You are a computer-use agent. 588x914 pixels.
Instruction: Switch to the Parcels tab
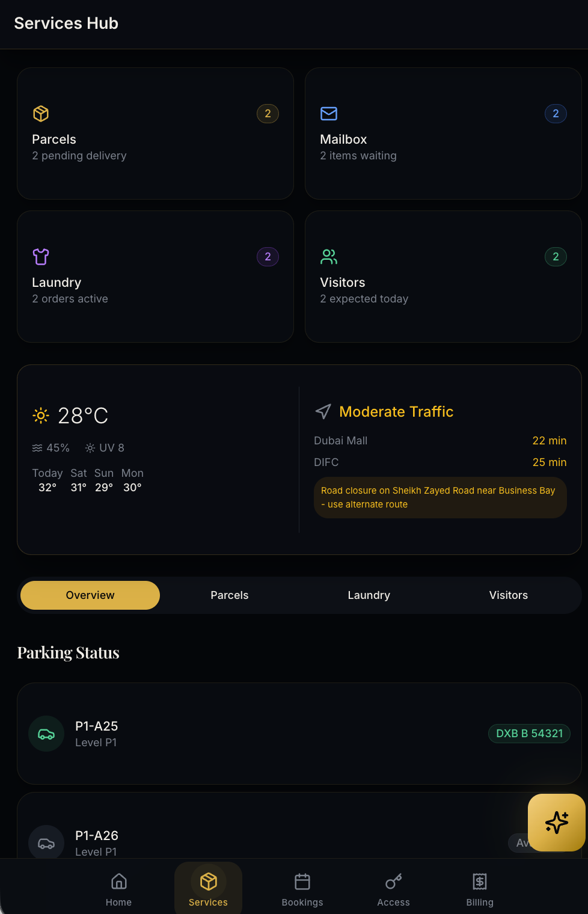click(230, 595)
